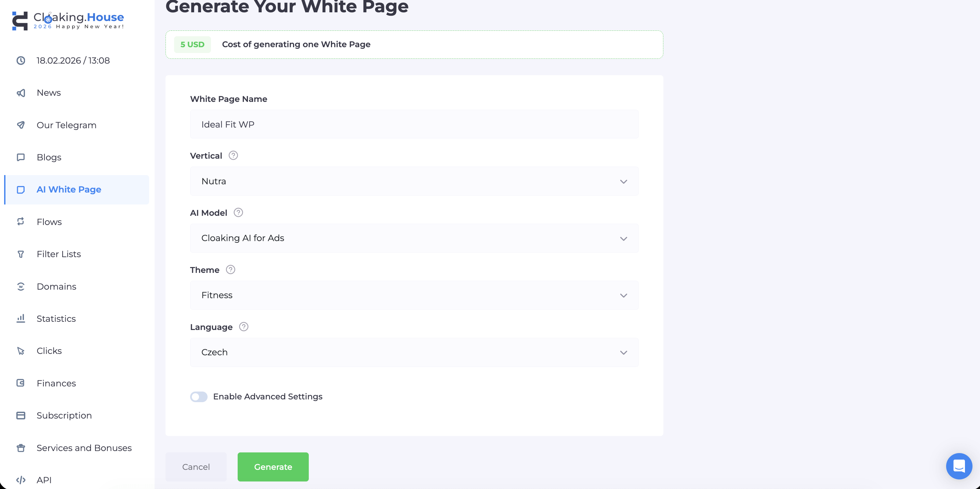Click the Theme help question-mark icon
The height and width of the screenshot is (489, 980).
pos(230,269)
